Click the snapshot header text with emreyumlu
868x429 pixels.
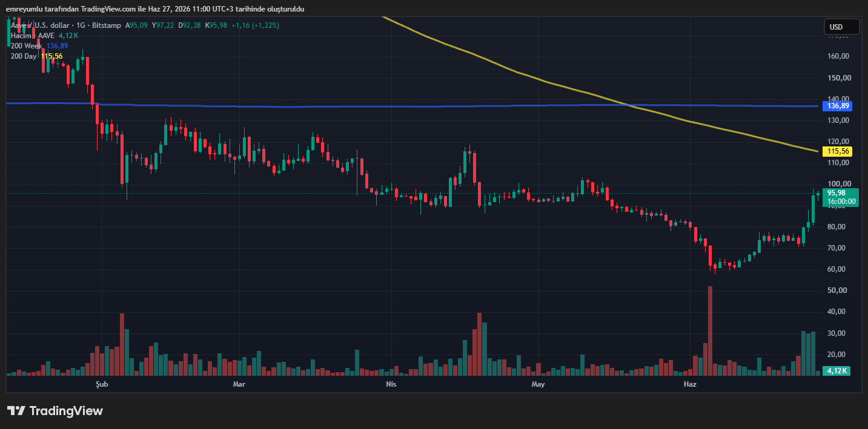(155, 9)
